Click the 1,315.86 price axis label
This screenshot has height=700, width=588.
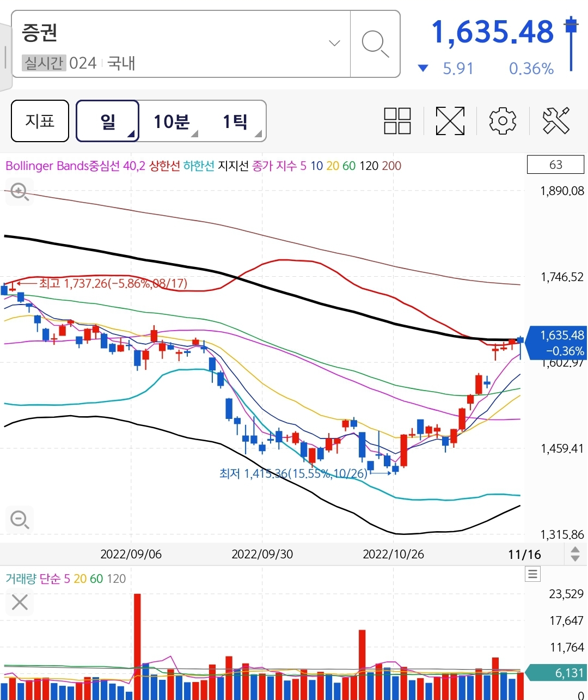562,535
